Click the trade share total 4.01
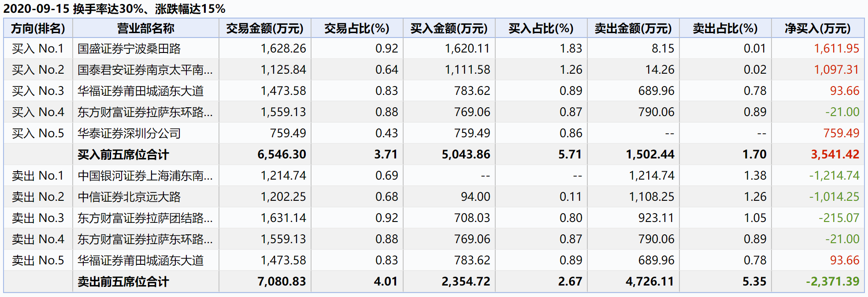Image resolution: width=868 pixels, height=297 pixels. [386, 282]
